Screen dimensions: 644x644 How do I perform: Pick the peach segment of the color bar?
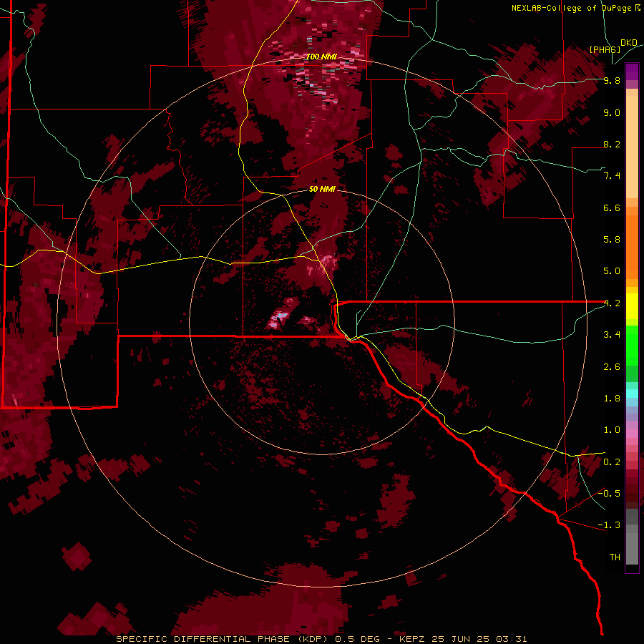tap(632, 147)
